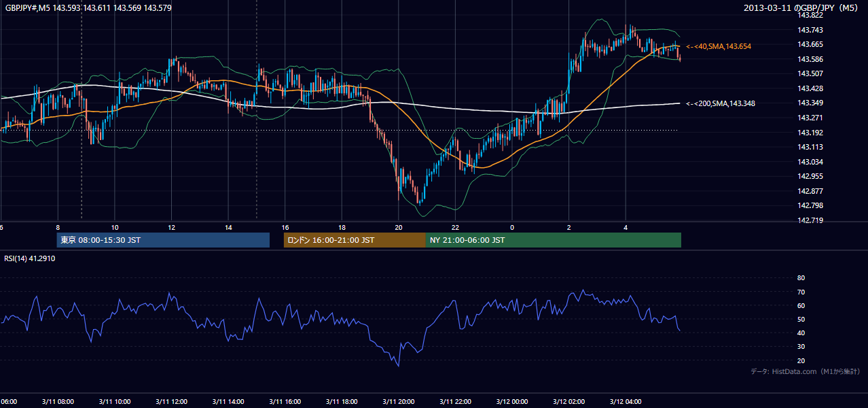Screen dimensions: 868x408
Task: Click price axis label 142.719
Action: pos(811,220)
